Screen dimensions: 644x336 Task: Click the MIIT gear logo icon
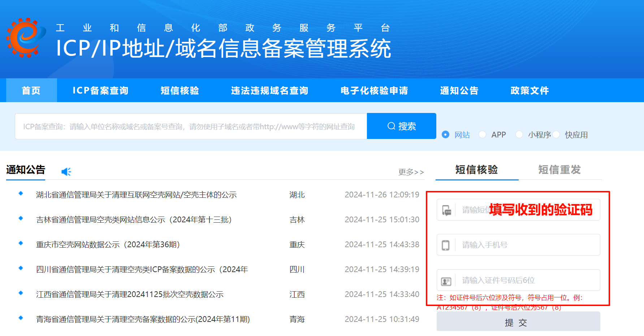pyautogui.click(x=26, y=38)
